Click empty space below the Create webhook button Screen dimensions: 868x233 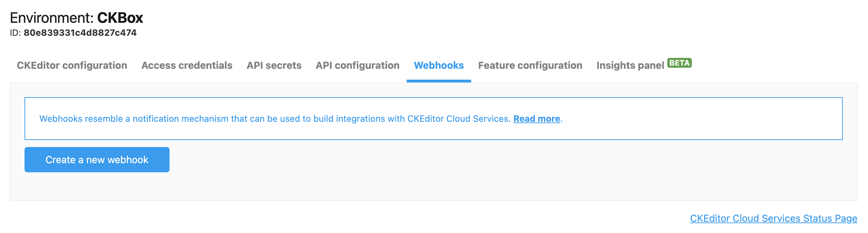[x=97, y=187]
